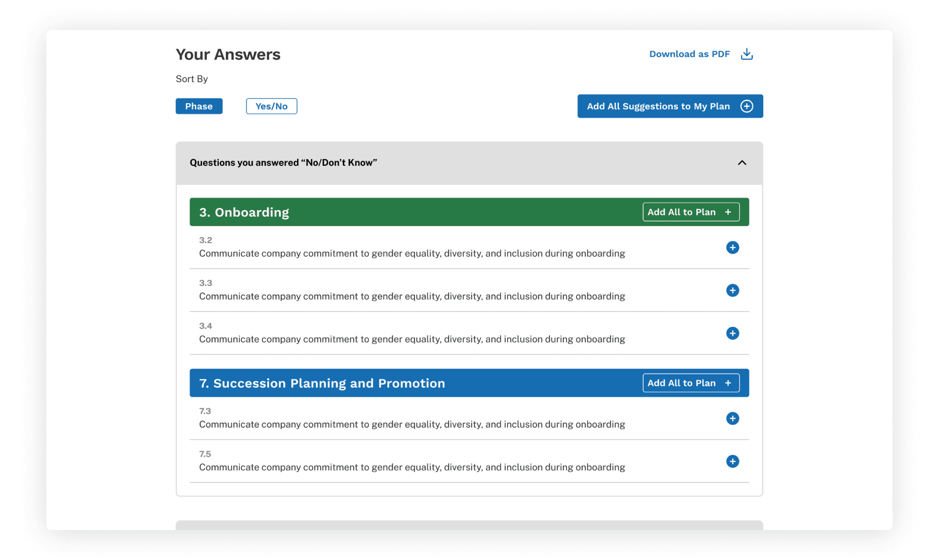Screen dimensions: 939x560
Task: Select the 3. Onboarding green header
Action: 244,212
